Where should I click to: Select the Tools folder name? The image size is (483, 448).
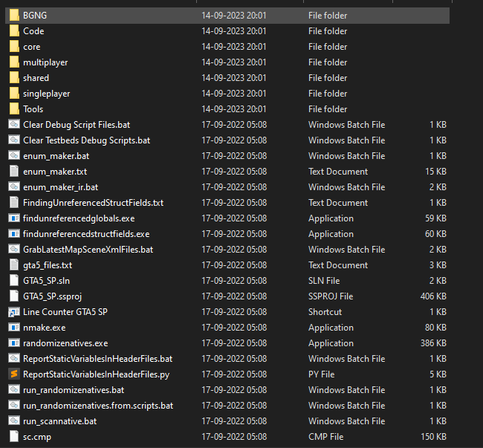(x=33, y=109)
